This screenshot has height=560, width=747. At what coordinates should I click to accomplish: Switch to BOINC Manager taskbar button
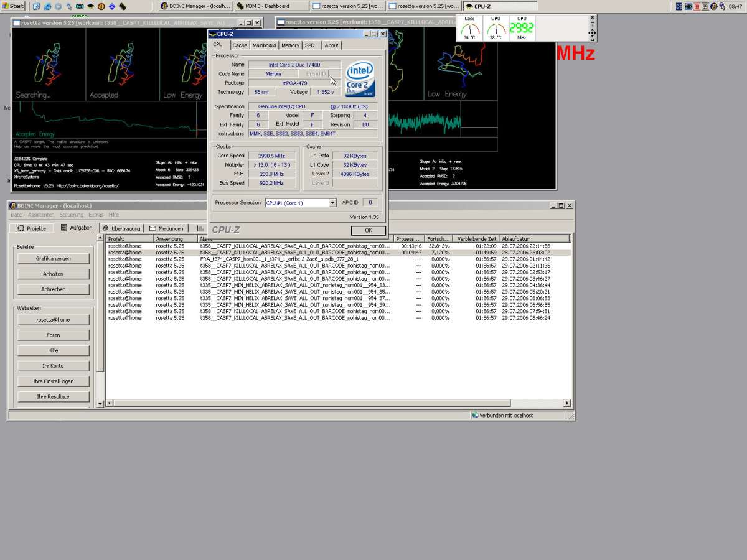[195, 6]
